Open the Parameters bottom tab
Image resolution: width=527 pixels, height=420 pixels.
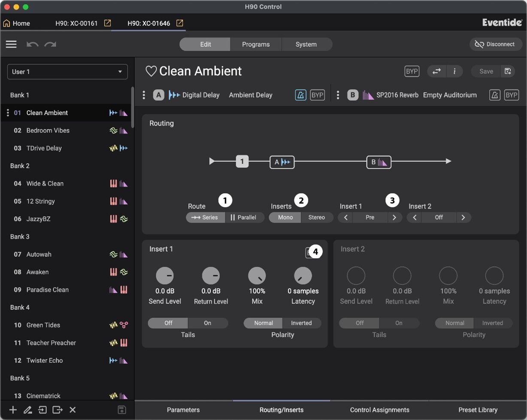click(x=183, y=410)
